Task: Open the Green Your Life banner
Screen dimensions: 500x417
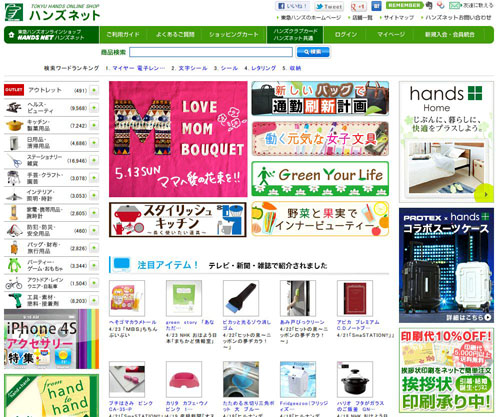Action: 320,179
